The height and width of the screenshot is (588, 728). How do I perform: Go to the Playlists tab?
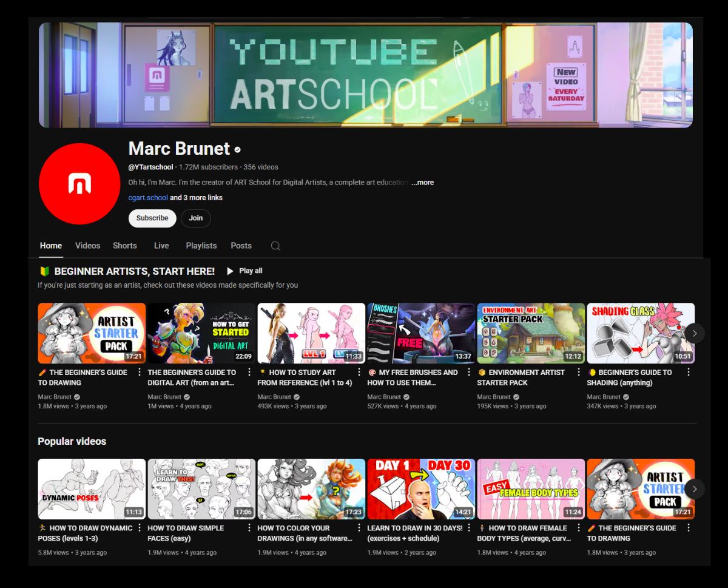(x=201, y=246)
